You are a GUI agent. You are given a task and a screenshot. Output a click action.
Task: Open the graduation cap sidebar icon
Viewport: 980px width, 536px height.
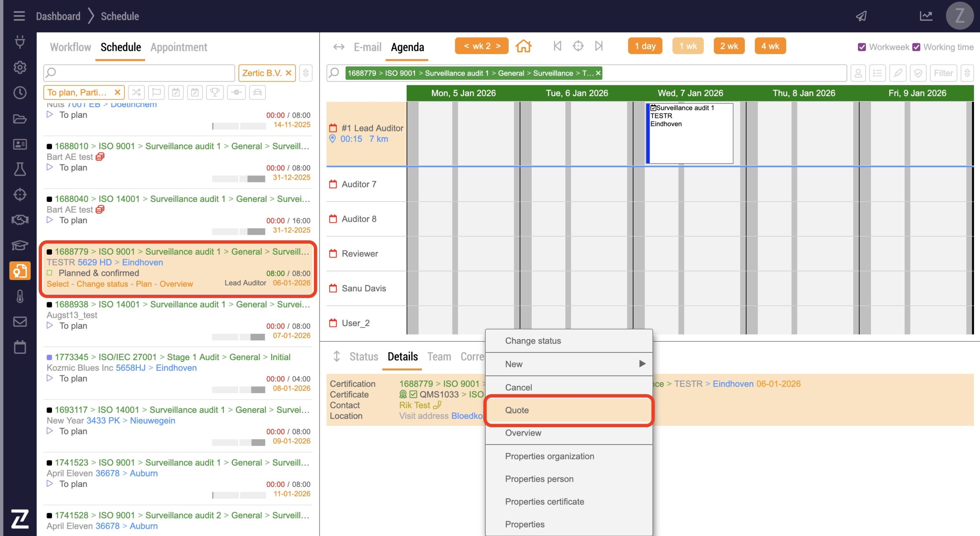tap(20, 245)
